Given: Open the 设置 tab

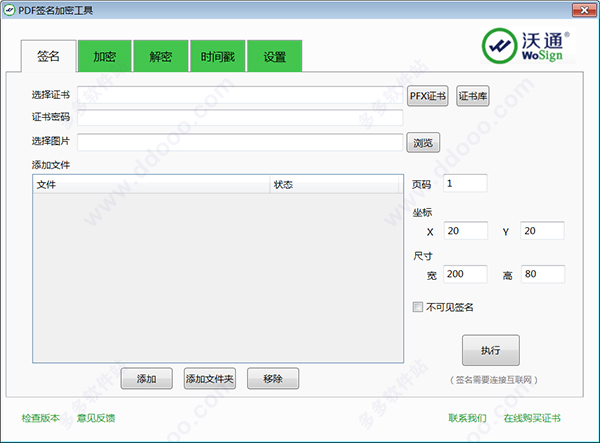Looking at the screenshot, I should 275,56.
